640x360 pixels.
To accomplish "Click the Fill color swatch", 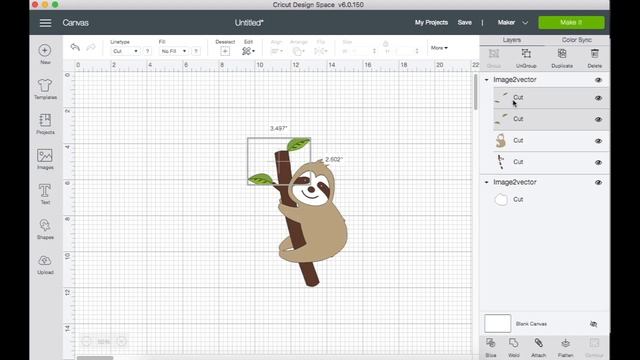I will click(x=196, y=51).
